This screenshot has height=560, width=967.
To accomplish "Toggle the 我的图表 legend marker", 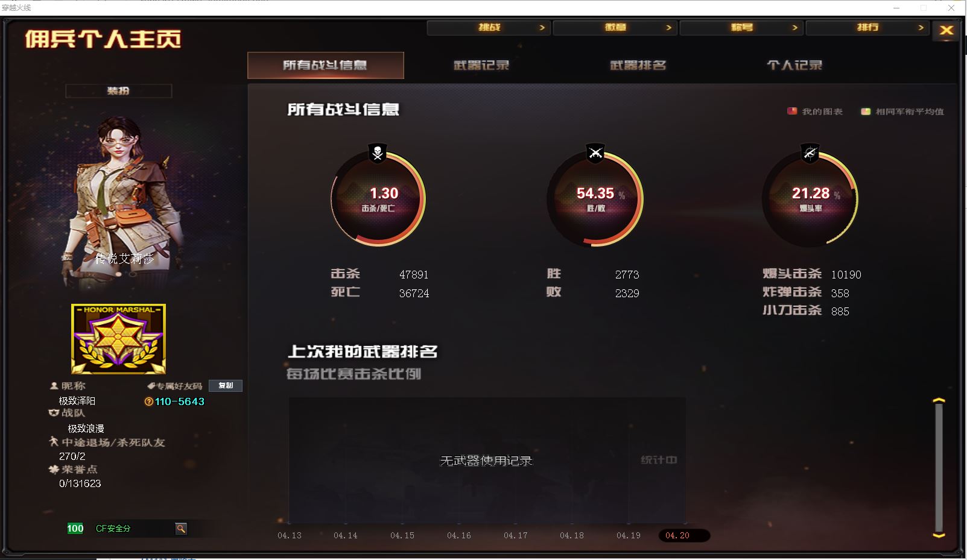I will [x=792, y=111].
